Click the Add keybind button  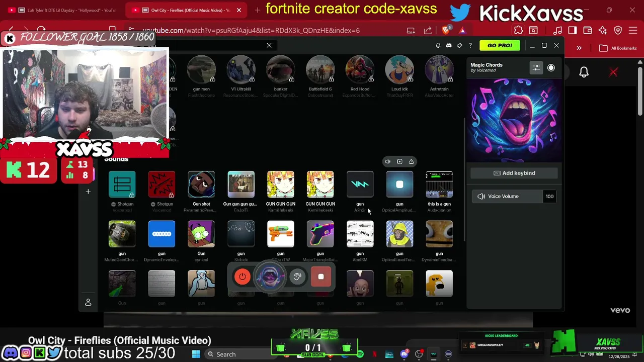[514, 173]
